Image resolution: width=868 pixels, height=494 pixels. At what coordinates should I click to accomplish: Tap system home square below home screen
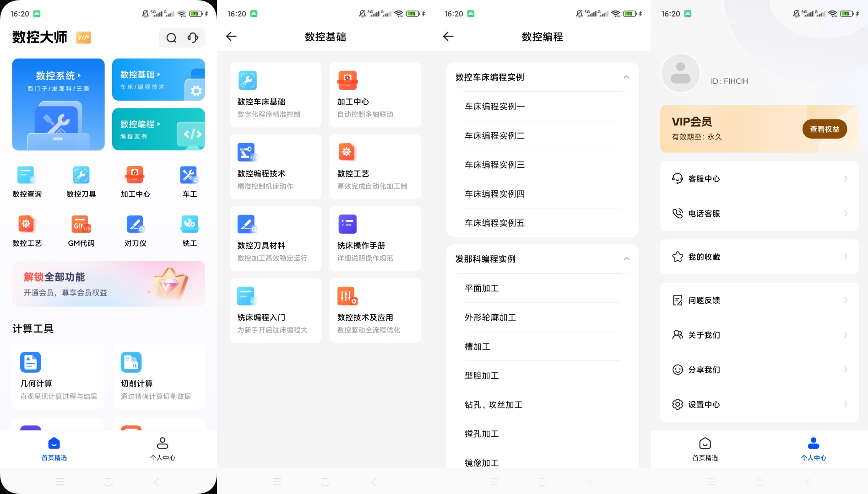click(x=108, y=481)
